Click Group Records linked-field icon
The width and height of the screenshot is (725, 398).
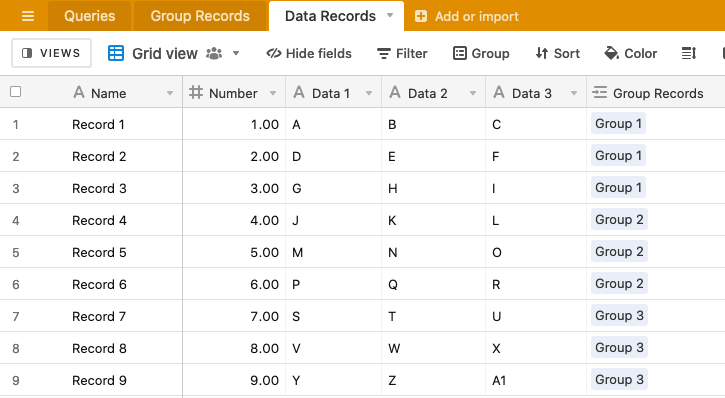click(x=600, y=92)
